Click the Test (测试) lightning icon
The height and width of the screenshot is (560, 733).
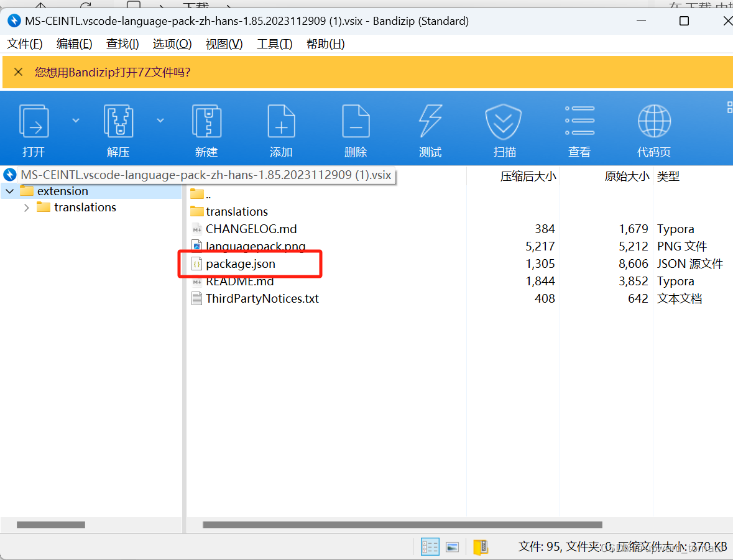click(430, 121)
